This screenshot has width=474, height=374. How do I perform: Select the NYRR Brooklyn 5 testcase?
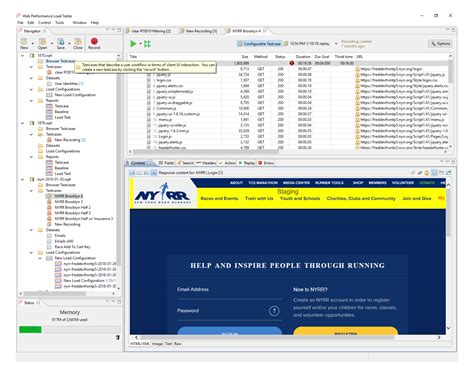pos(69,202)
